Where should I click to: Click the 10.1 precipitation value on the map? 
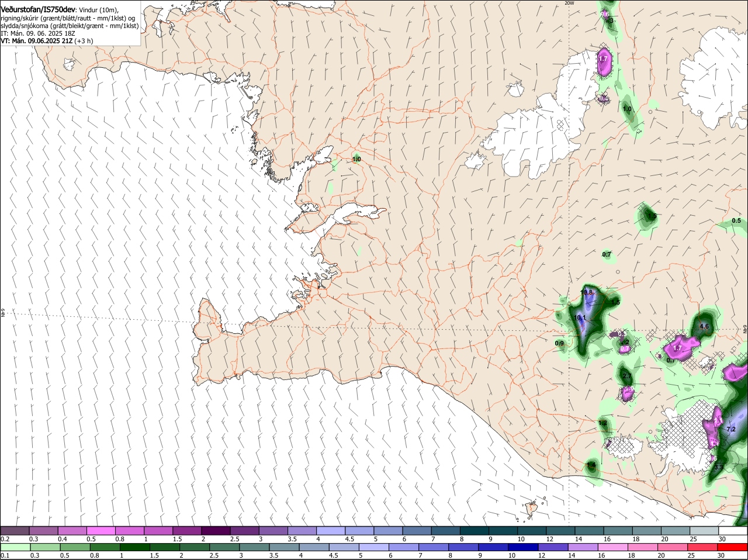580,318
